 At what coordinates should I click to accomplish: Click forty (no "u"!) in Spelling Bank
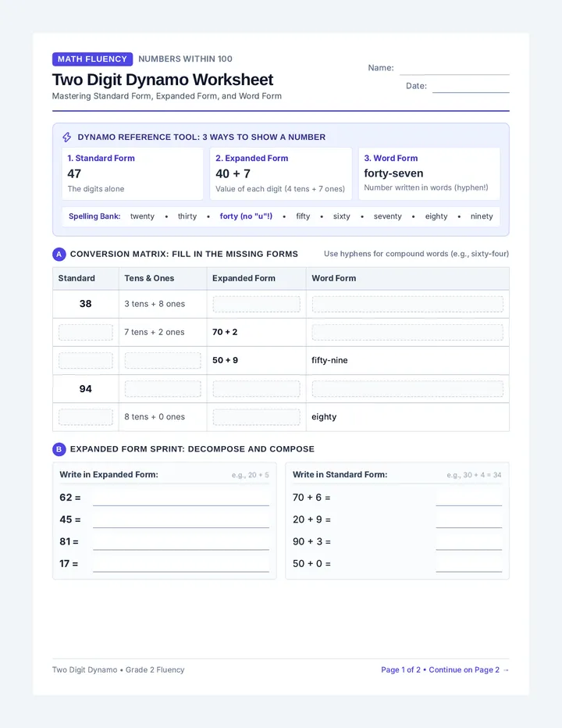click(246, 216)
